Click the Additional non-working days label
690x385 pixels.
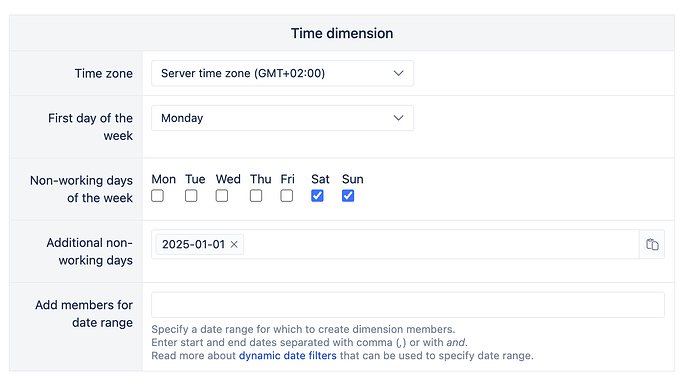(x=89, y=251)
